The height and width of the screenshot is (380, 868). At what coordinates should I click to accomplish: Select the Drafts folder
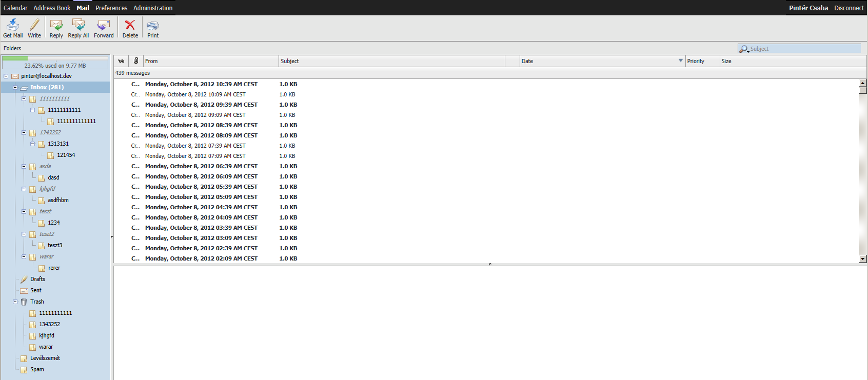[x=37, y=279]
